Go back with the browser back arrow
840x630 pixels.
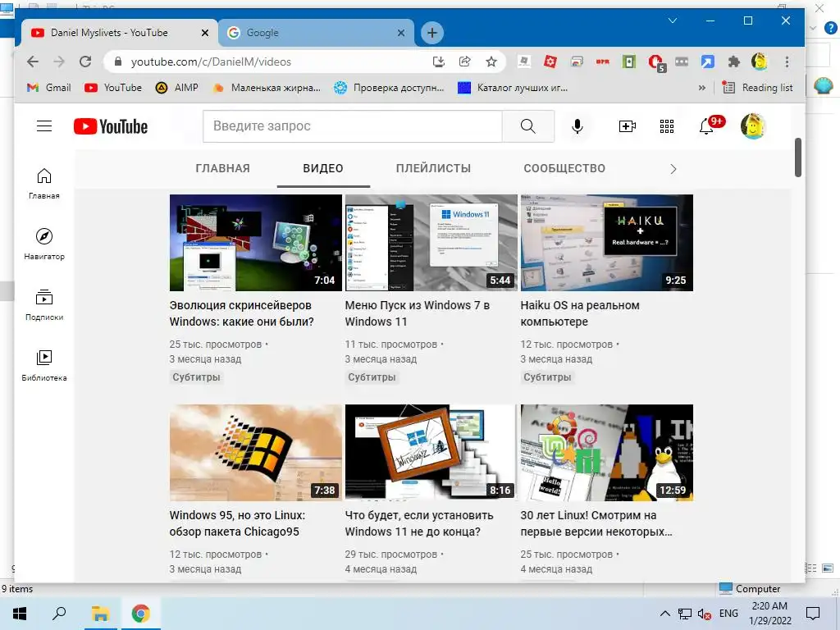click(x=33, y=62)
